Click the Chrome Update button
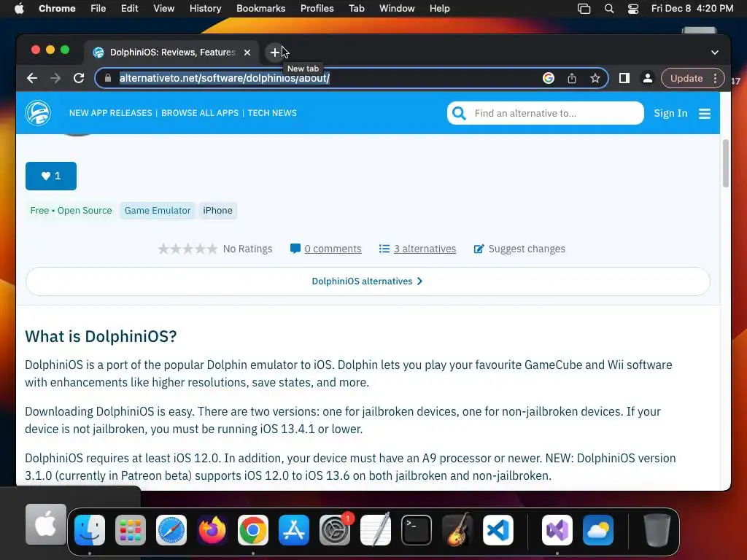Screen dimensions: 747x560 click(x=686, y=78)
